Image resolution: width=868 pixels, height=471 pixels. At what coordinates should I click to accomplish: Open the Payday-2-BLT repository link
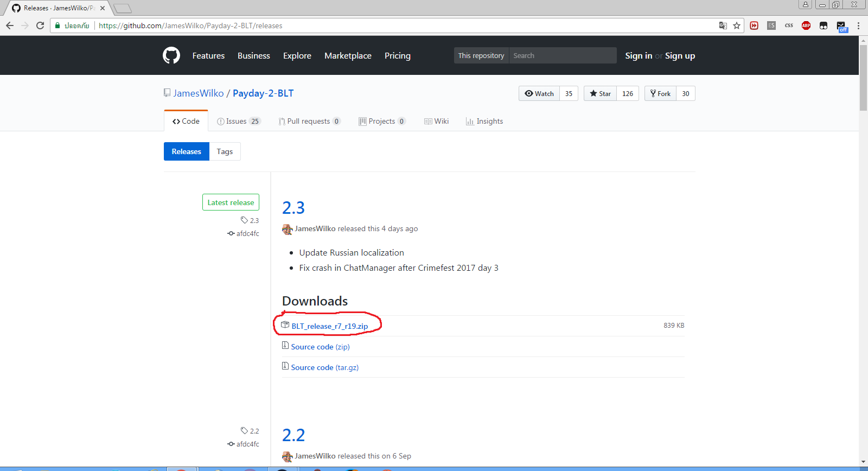(263, 93)
